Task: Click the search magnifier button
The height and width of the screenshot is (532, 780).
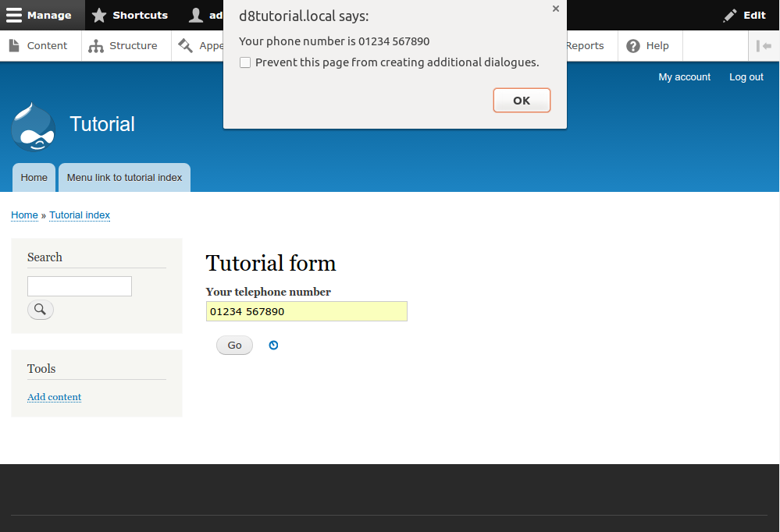Action: 41,310
